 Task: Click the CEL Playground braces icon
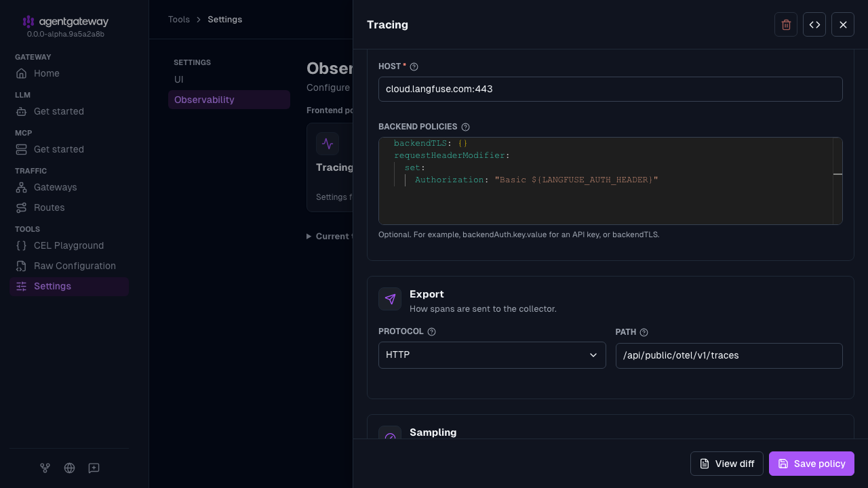click(22, 245)
